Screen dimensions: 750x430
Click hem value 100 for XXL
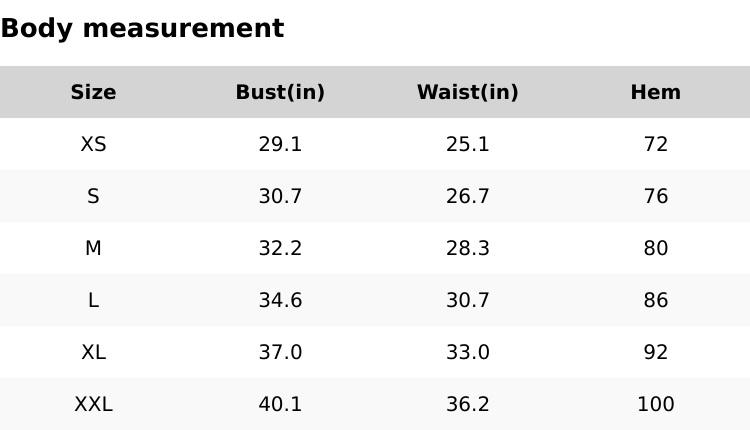pos(655,404)
